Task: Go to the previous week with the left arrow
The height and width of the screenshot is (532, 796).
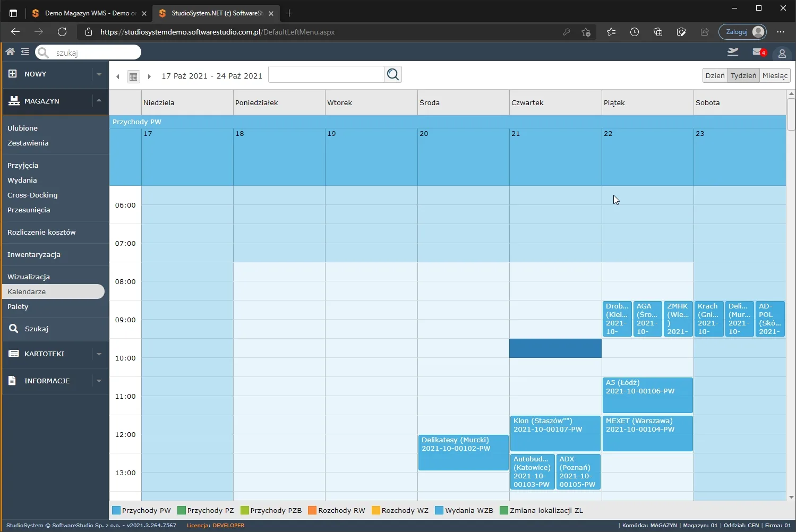Action: click(x=118, y=76)
